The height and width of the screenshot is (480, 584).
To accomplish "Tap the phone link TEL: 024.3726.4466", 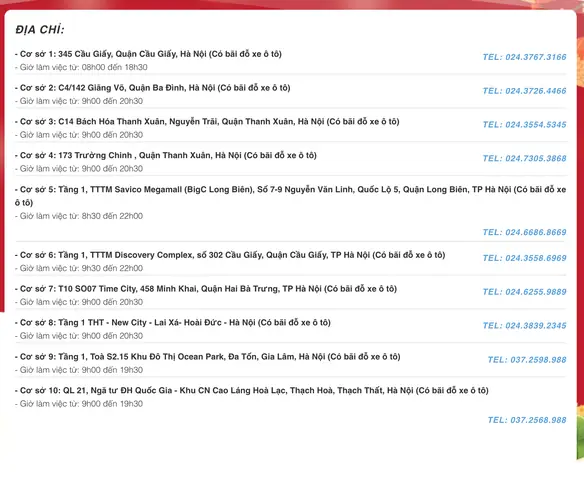I will pos(524,91).
